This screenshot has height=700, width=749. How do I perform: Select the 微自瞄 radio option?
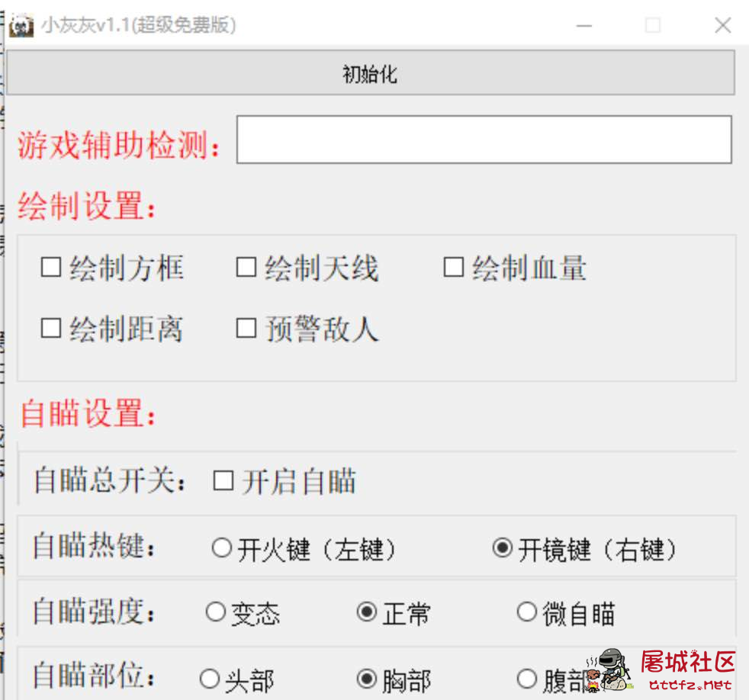[x=527, y=612]
